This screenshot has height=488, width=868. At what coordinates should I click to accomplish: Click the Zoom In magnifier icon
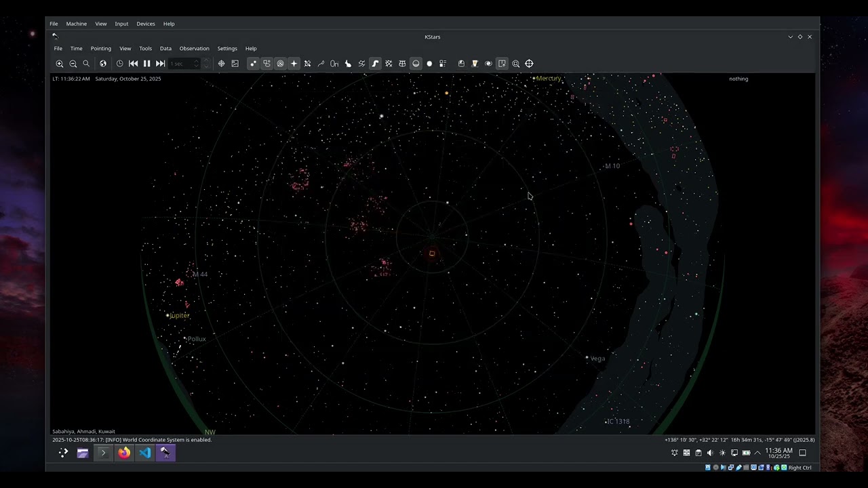tap(60, 64)
